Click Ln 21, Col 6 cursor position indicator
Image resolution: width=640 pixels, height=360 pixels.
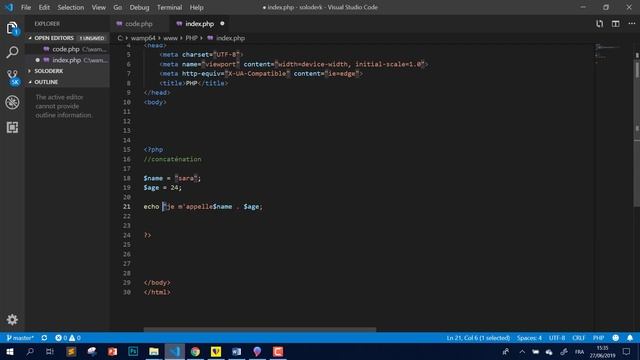478,338
